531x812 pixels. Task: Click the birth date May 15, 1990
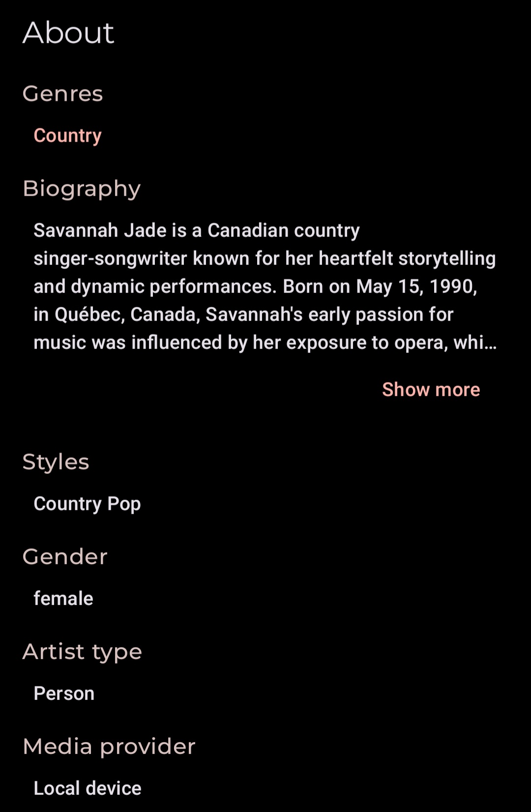click(416, 287)
